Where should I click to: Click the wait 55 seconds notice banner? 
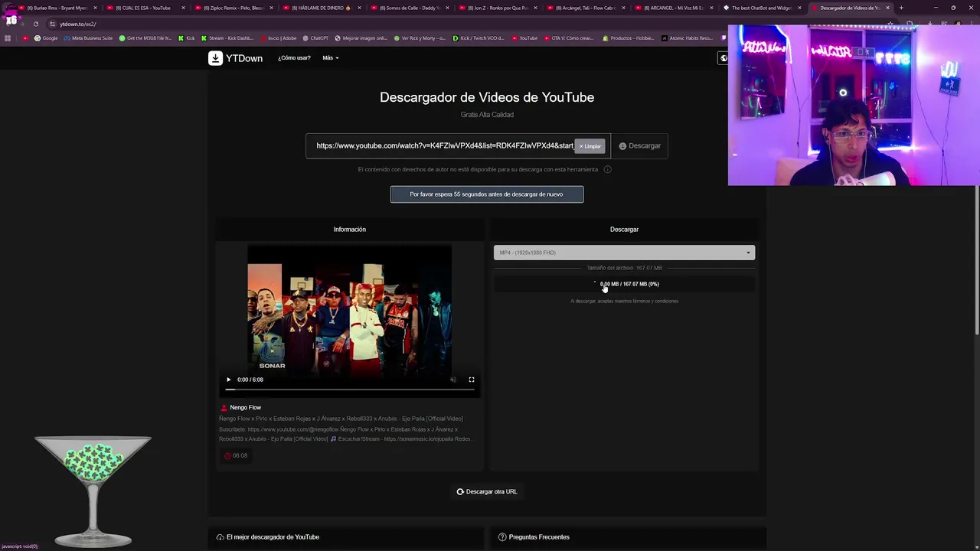[487, 194]
